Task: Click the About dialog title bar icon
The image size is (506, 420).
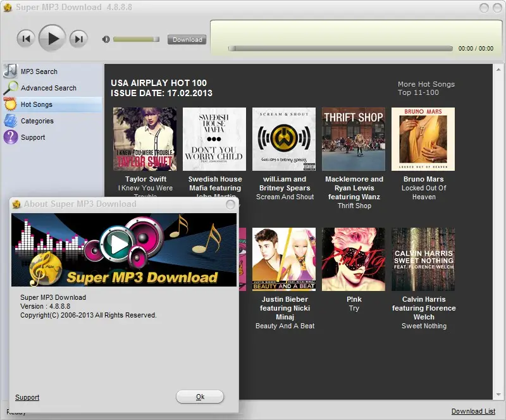Action: click(x=16, y=204)
